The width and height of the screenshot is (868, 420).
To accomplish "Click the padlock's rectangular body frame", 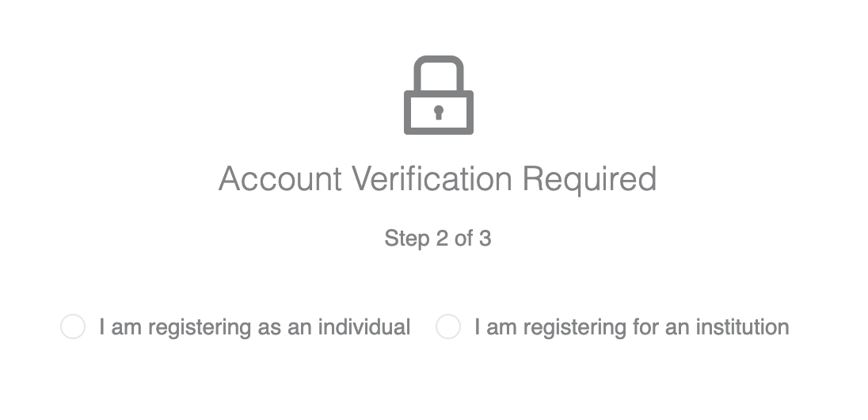I will (439, 113).
